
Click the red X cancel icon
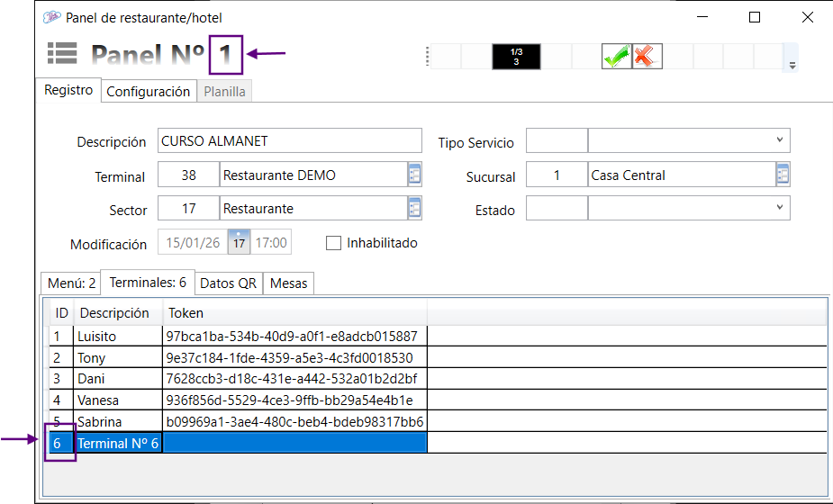(644, 57)
